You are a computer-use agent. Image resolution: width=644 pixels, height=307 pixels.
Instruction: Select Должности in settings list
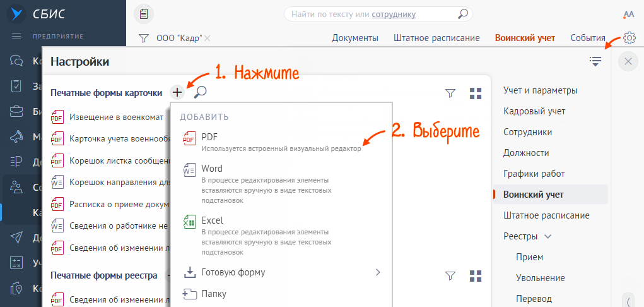pos(526,153)
